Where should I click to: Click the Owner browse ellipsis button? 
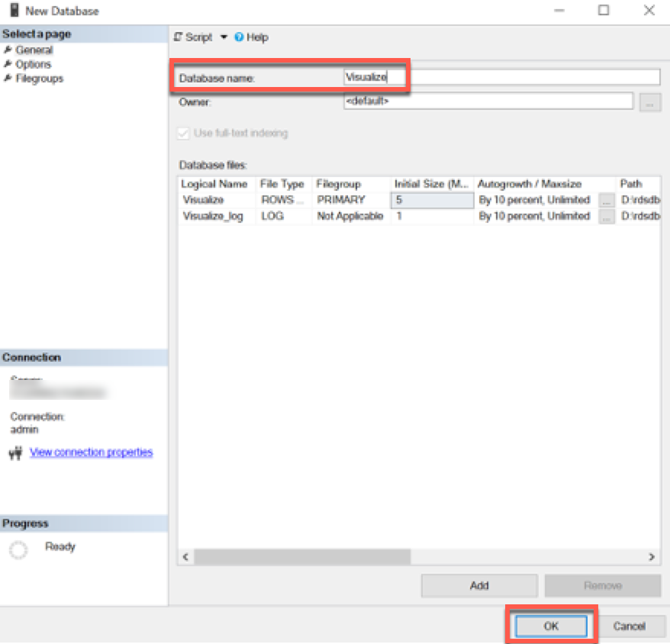coord(650,102)
